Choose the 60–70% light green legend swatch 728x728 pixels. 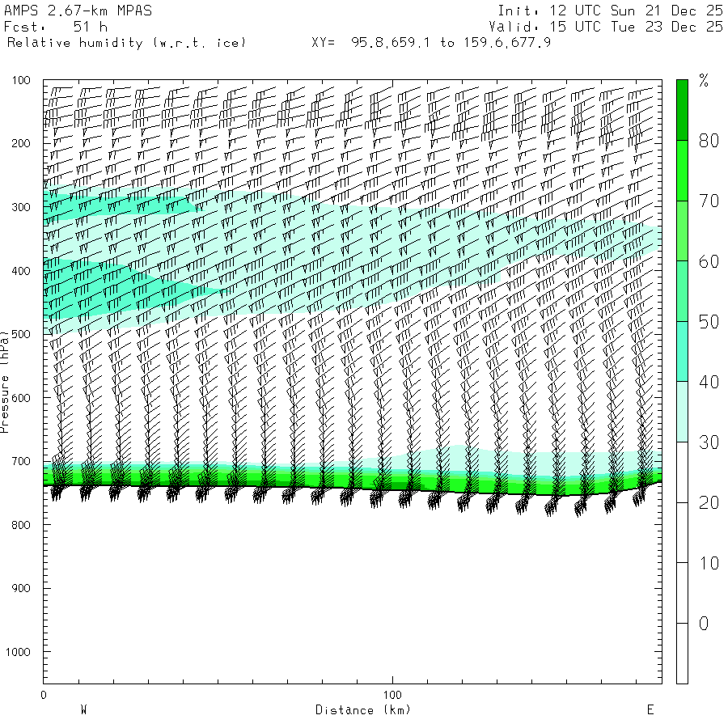[682, 231]
